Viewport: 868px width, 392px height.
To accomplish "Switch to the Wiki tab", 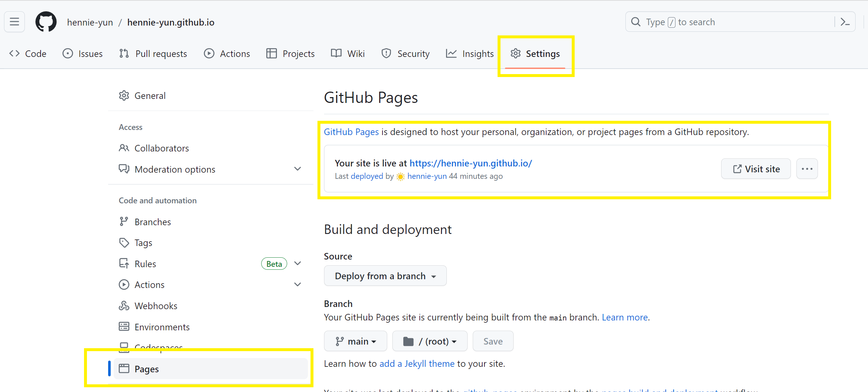I will point(348,54).
